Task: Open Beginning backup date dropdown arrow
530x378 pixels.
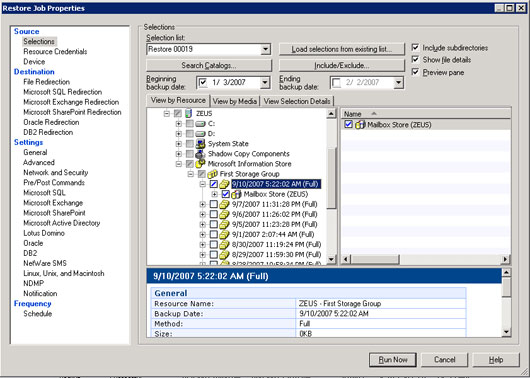Action: click(x=265, y=82)
